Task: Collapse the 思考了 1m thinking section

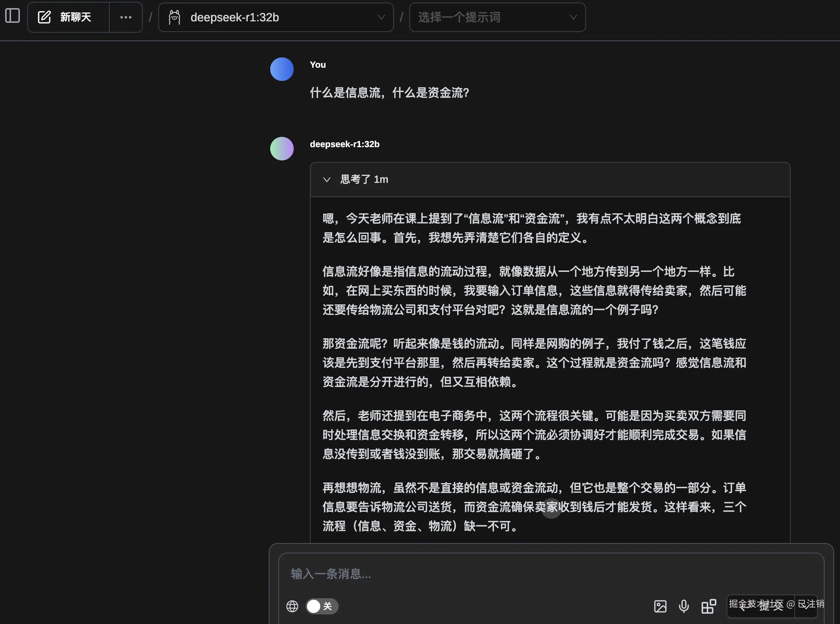Action: coord(327,180)
